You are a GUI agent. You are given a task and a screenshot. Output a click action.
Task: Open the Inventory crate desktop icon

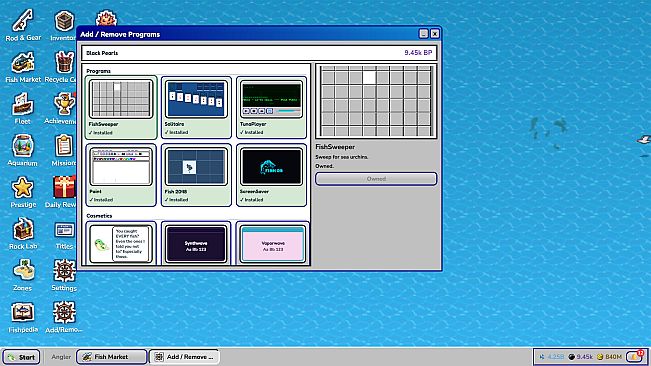click(x=64, y=25)
